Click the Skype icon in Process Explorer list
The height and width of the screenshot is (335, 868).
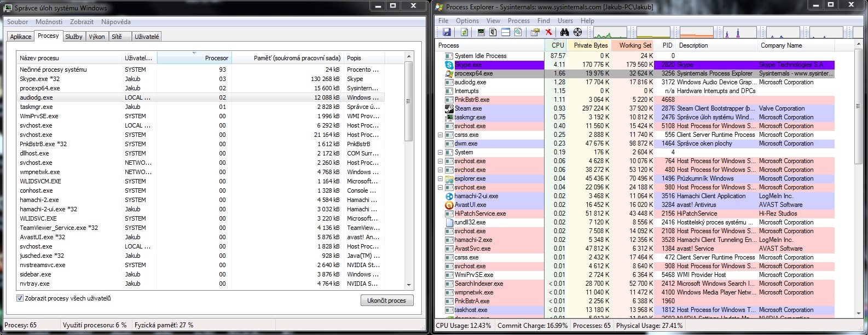click(449, 65)
